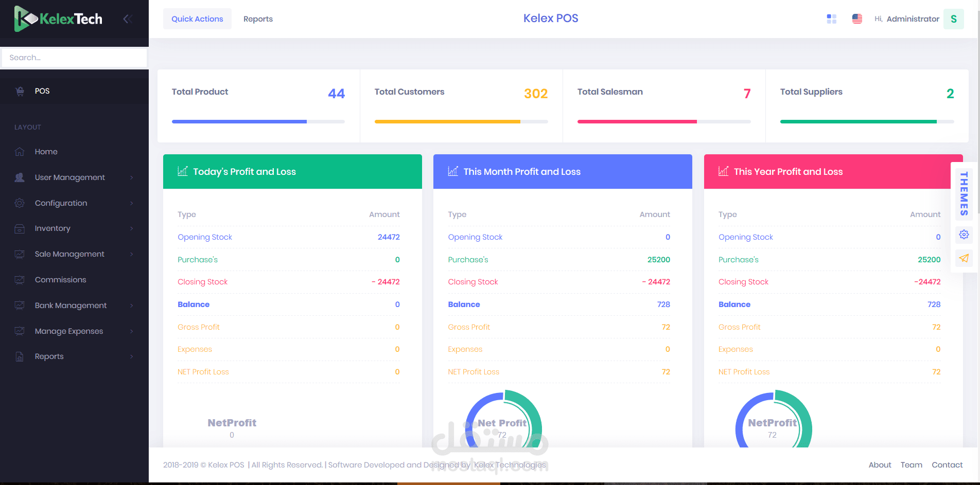Click Total Suppliers value 2
980x485 pixels.
click(x=950, y=94)
